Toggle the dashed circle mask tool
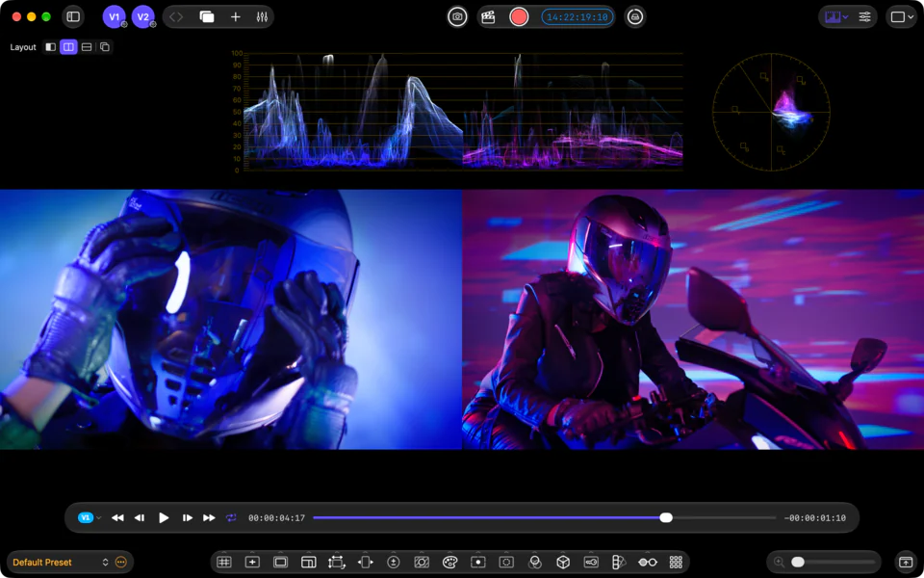The image size is (924, 578). pyautogui.click(x=506, y=562)
